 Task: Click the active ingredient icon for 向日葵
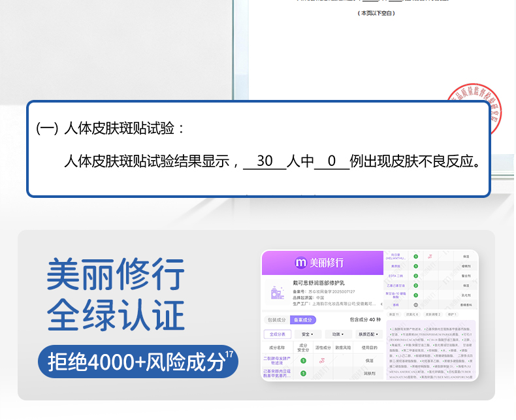pyautogui.click(x=430, y=257)
